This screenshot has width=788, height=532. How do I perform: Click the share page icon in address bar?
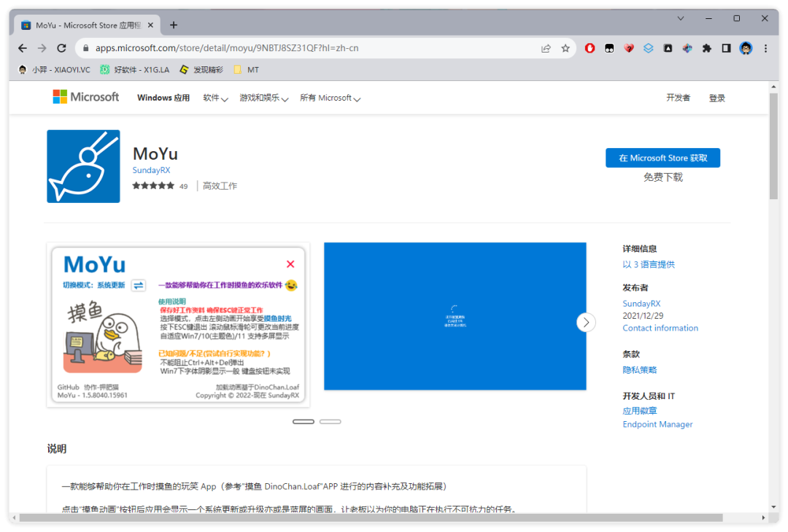546,48
